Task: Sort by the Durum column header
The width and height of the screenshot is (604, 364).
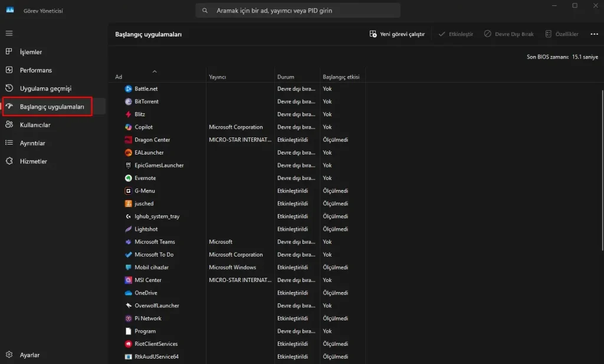Action: 297,77
